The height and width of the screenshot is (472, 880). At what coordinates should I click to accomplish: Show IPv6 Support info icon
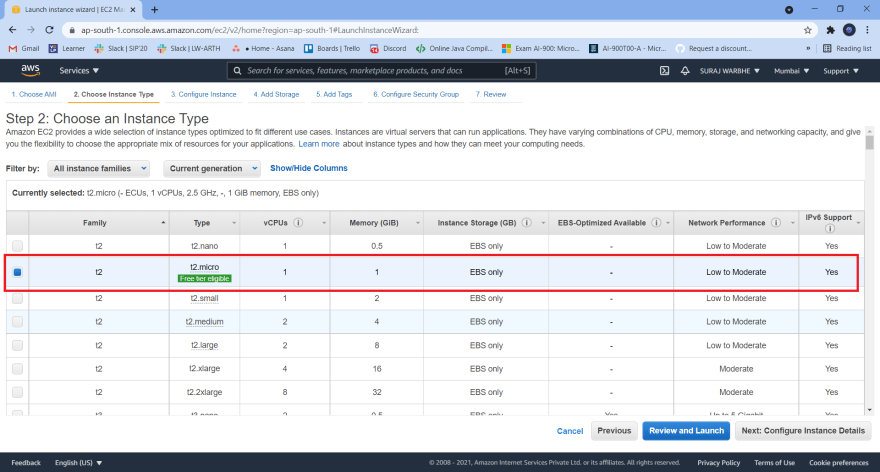point(829,228)
